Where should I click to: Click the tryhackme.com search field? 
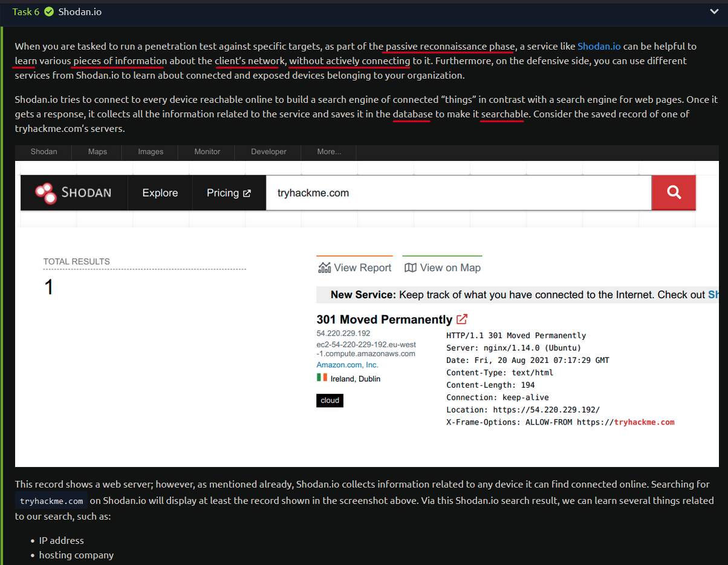(x=458, y=193)
